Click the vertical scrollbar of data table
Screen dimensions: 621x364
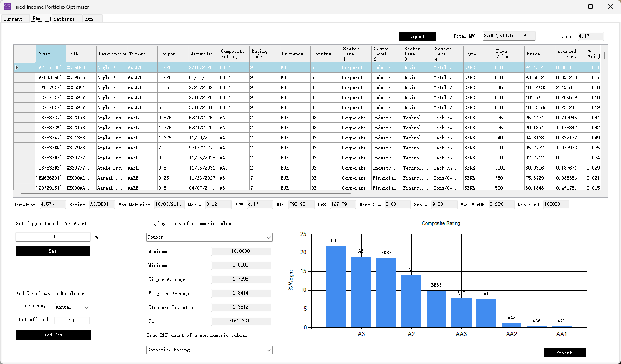coord(604,118)
